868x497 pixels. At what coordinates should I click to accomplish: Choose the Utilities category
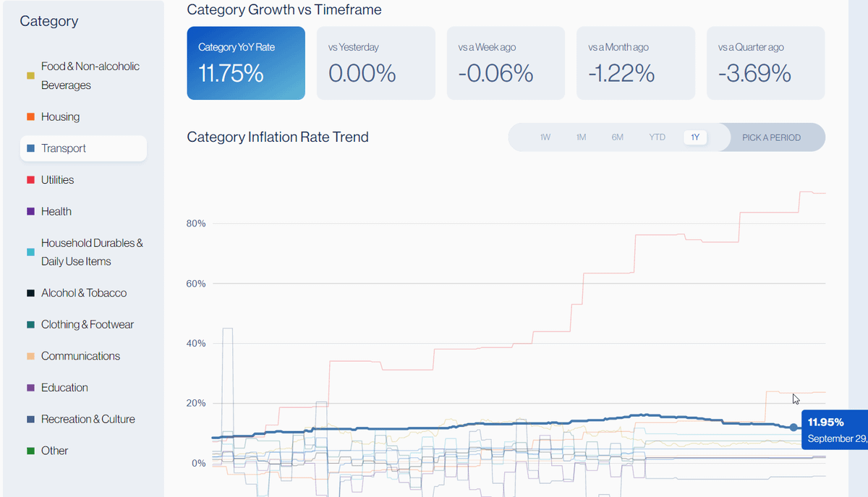pos(57,179)
